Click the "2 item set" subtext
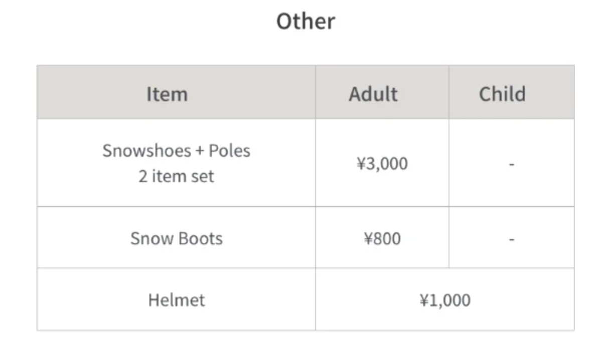The height and width of the screenshot is (364, 609). coord(176,176)
